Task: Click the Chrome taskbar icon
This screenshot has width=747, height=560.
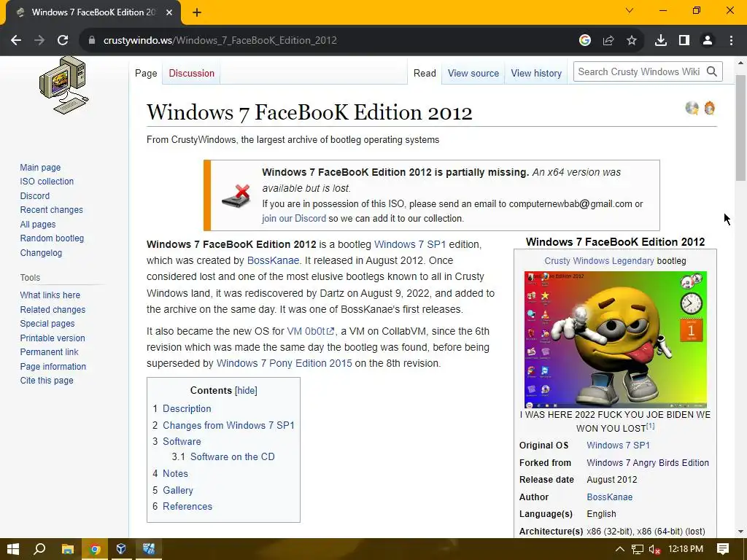Action: [95, 549]
